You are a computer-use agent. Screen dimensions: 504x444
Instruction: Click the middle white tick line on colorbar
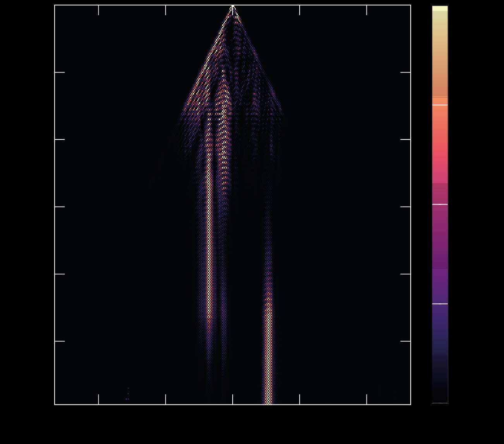pos(440,204)
